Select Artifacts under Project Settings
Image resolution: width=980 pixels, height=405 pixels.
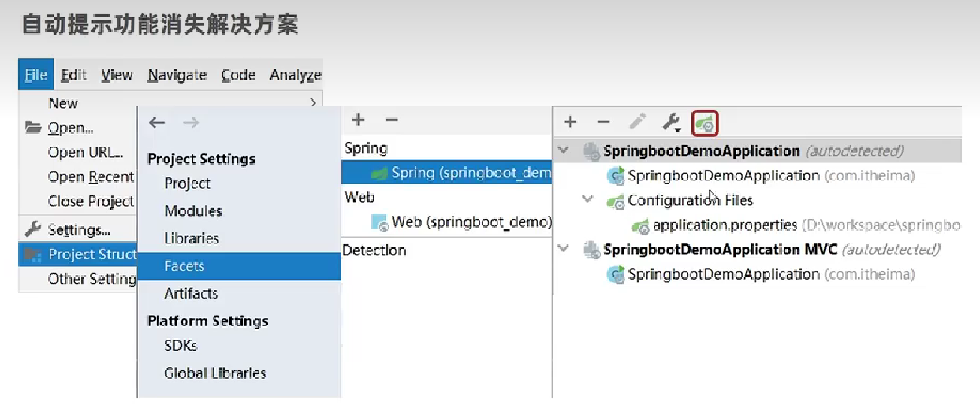pyautogui.click(x=191, y=293)
